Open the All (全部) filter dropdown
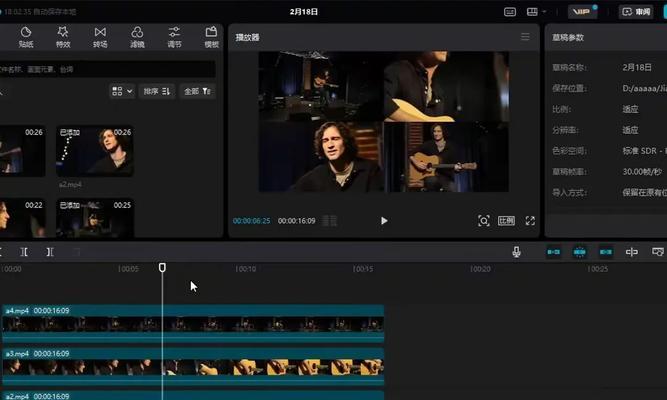 click(197, 91)
